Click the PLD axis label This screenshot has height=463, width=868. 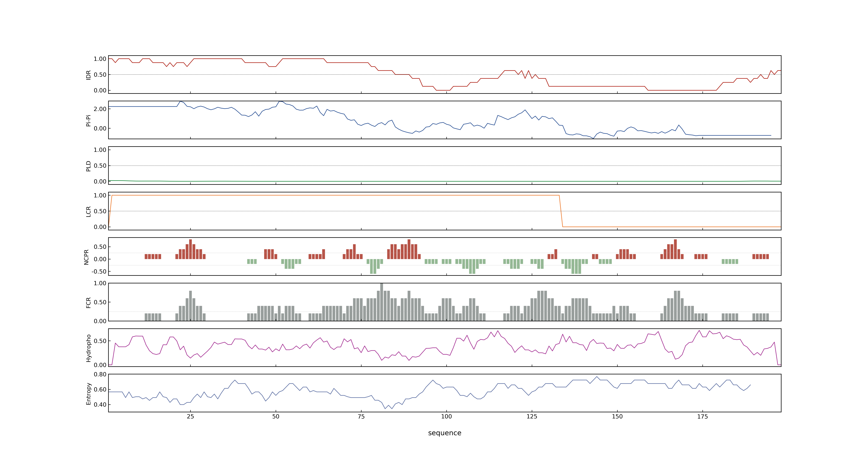(x=89, y=166)
